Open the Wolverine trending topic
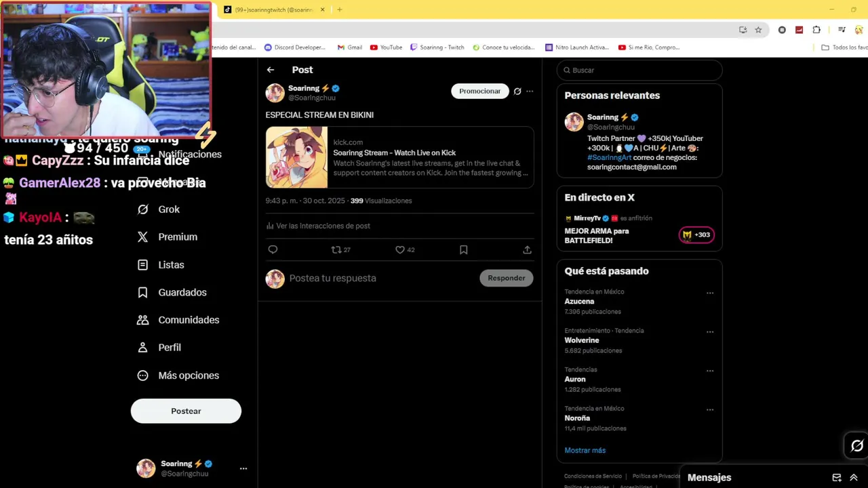Image resolution: width=868 pixels, height=488 pixels. [582, 340]
